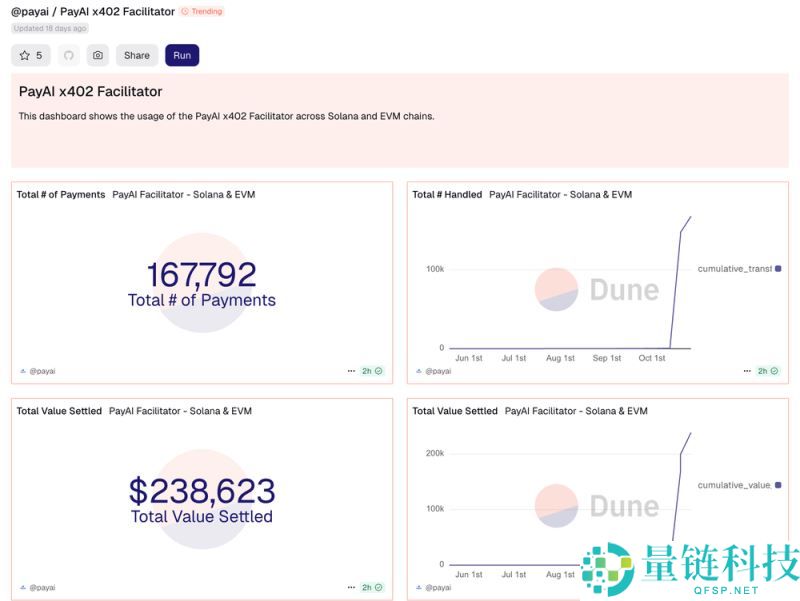Click the 2h refresh badge on Total Value Settled counter
800x601 pixels.
pyautogui.click(x=372, y=587)
